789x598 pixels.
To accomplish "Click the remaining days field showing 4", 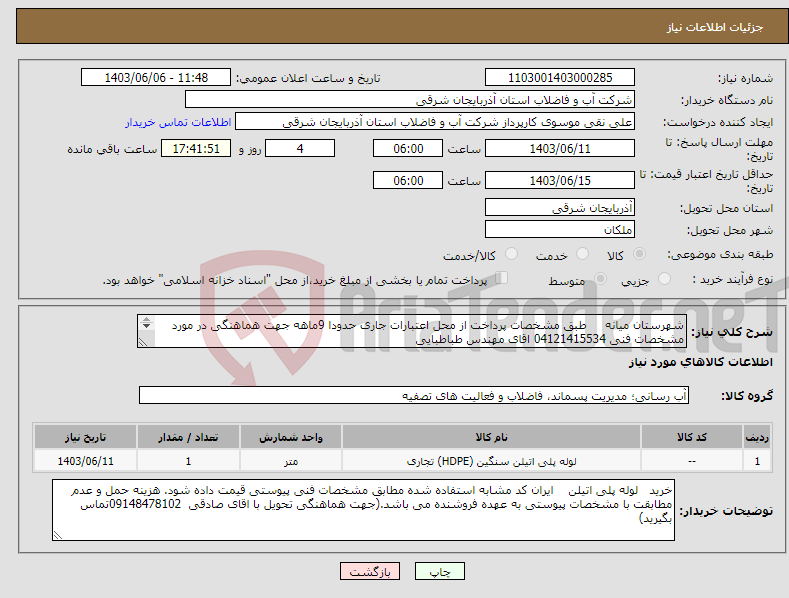I will tap(300, 148).
